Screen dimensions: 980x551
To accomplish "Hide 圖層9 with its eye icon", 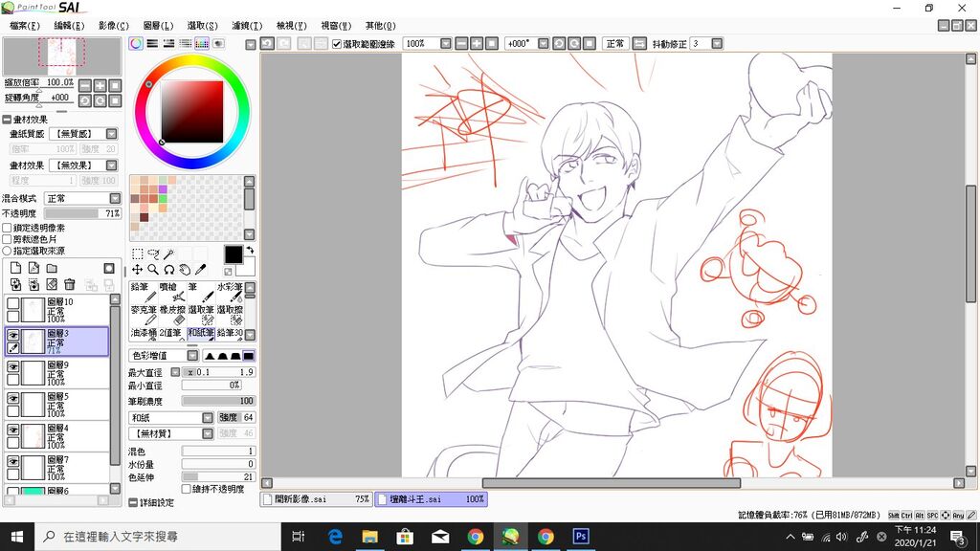I will 13,366.
